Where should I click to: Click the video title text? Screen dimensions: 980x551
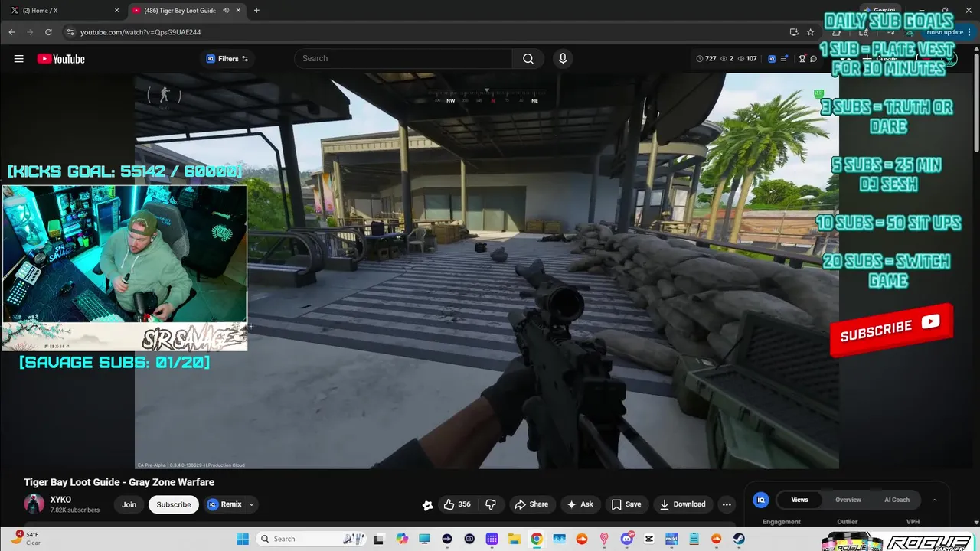point(119,482)
